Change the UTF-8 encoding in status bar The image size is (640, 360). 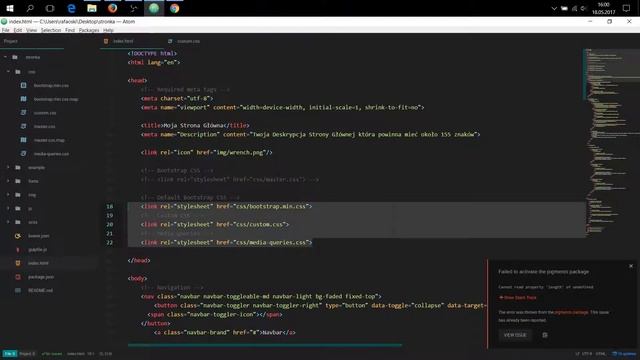pos(587,353)
